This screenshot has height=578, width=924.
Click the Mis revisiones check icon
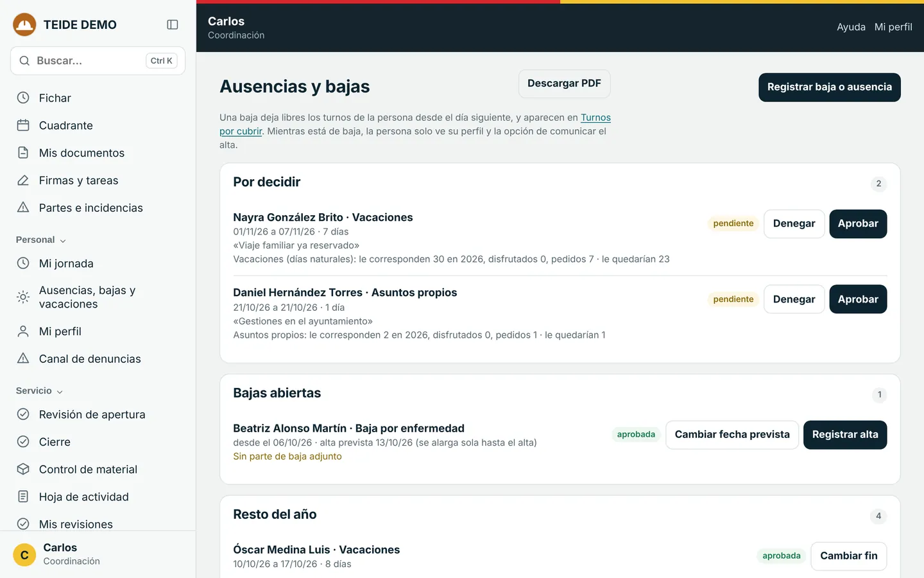[23, 524]
